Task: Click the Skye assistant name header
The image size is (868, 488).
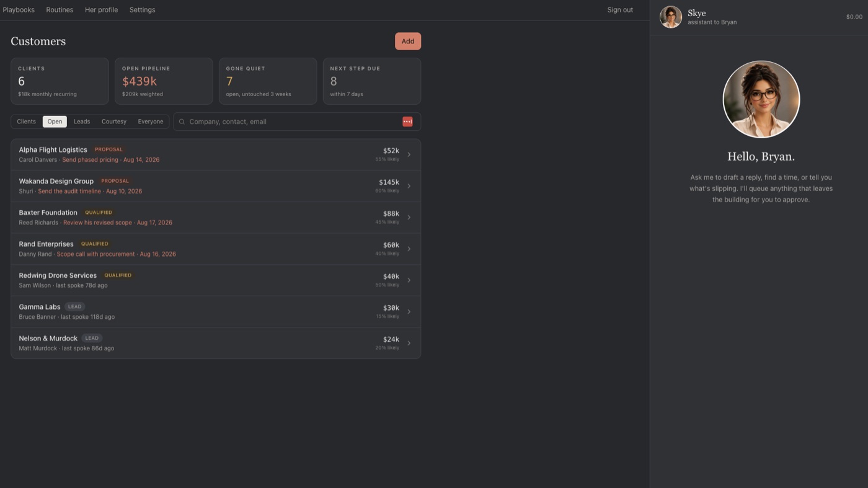Action: 697,13
